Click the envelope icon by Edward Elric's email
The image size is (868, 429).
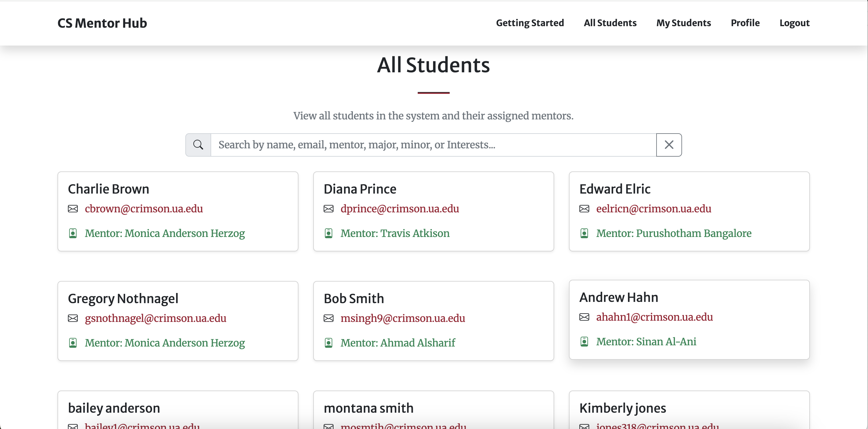pos(584,209)
